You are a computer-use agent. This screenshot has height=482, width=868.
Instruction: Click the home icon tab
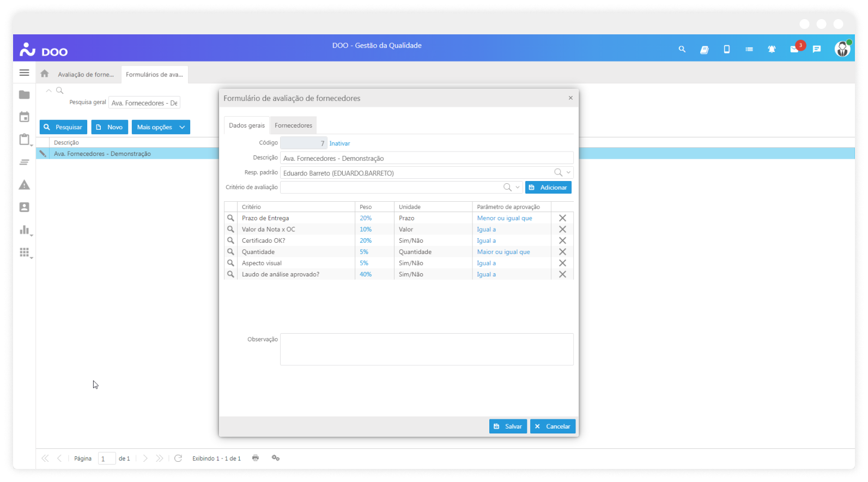(45, 74)
